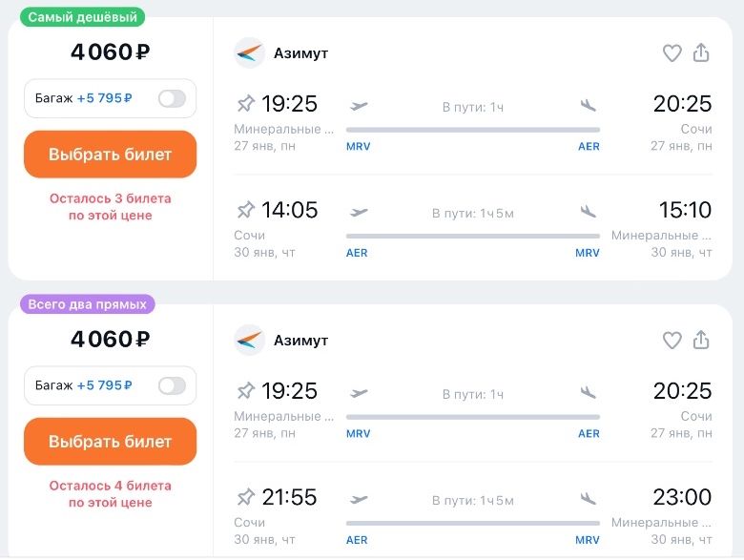
Task: Click Azimuth airline logo on second ticket
Action: [249, 341]
